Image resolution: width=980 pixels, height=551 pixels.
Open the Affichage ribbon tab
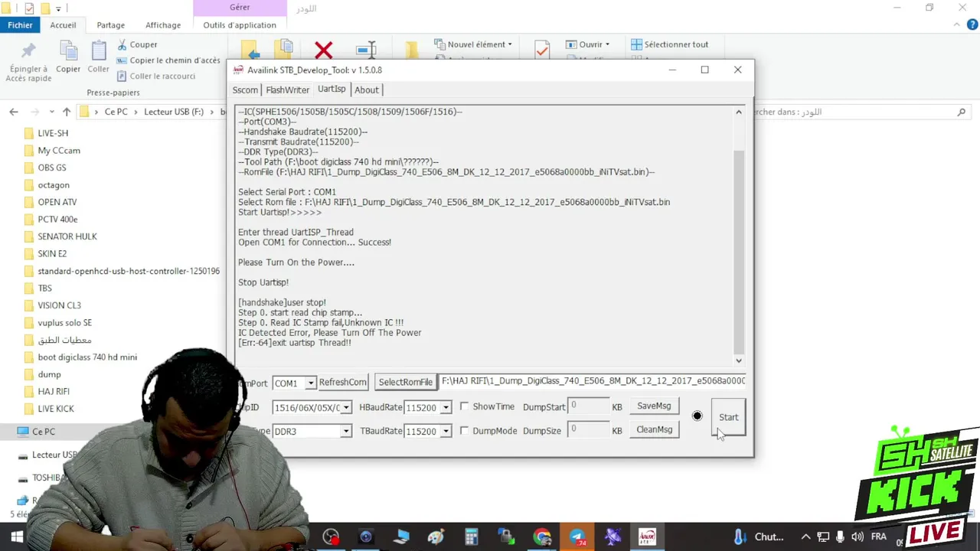pyautogui.click(x=163, y=25)
